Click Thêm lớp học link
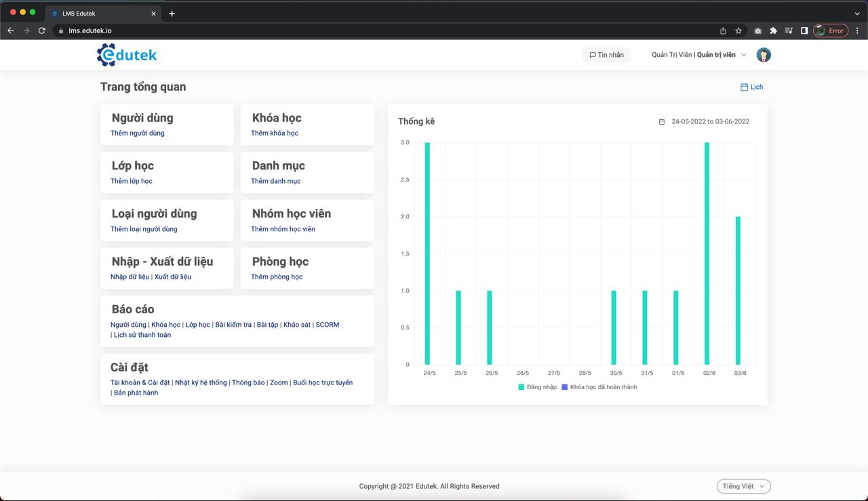Screen dimensions: 868x501 click(132, 181)
